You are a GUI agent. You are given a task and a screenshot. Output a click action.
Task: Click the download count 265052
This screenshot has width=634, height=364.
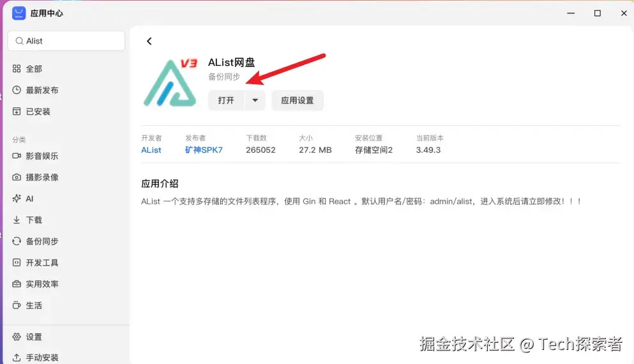[x=260, y=150]
